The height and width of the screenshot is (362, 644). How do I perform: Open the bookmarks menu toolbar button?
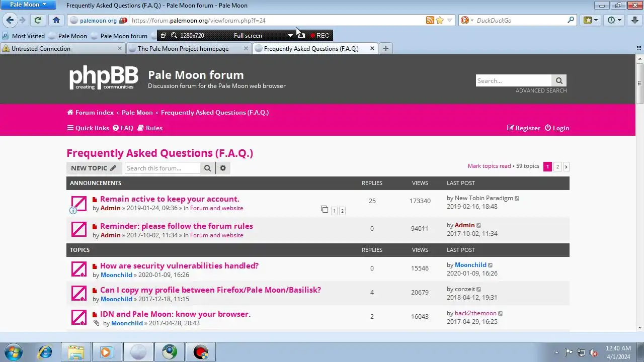click(590, 20)
